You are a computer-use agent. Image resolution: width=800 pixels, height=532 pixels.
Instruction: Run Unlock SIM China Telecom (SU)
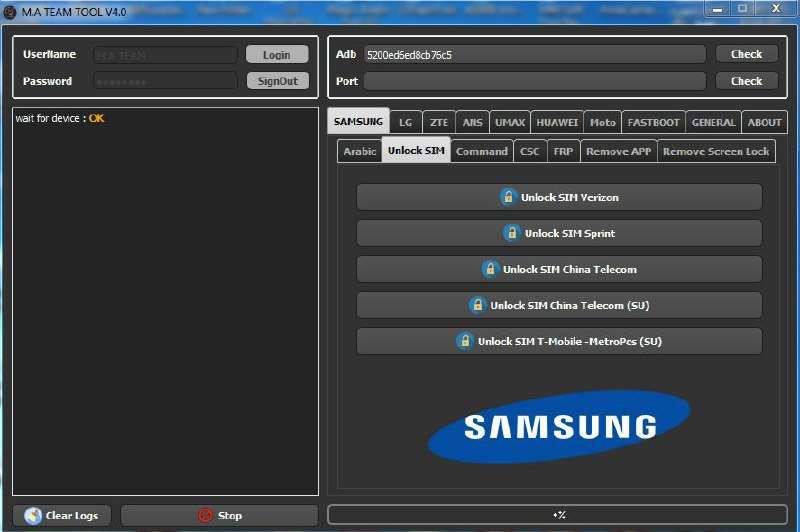[x=559, y=305]
